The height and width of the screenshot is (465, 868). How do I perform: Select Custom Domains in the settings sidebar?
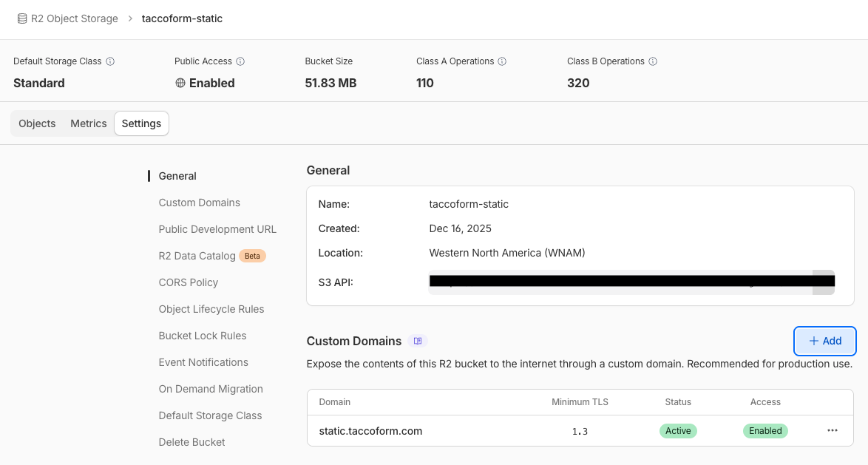[x=199, y=203]
